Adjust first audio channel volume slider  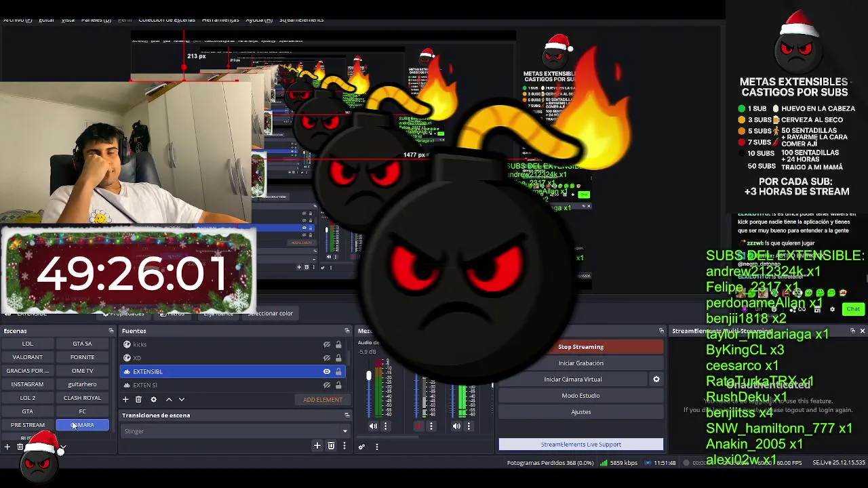[369, 376]
